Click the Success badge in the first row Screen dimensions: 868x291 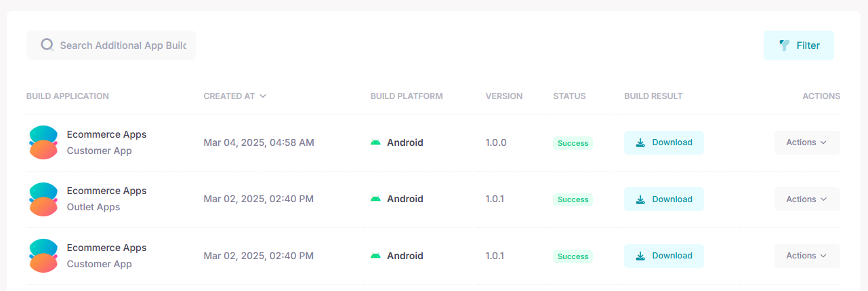point(573,143)
